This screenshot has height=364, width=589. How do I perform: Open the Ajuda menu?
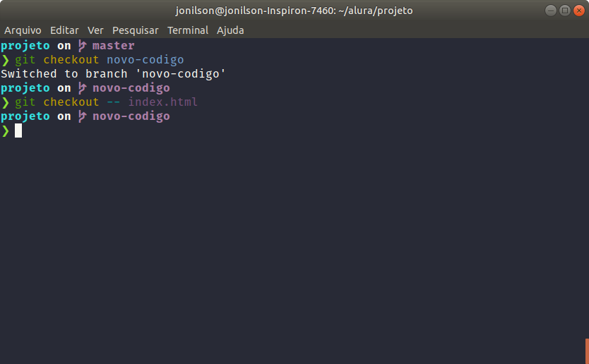tap(230, 30)
